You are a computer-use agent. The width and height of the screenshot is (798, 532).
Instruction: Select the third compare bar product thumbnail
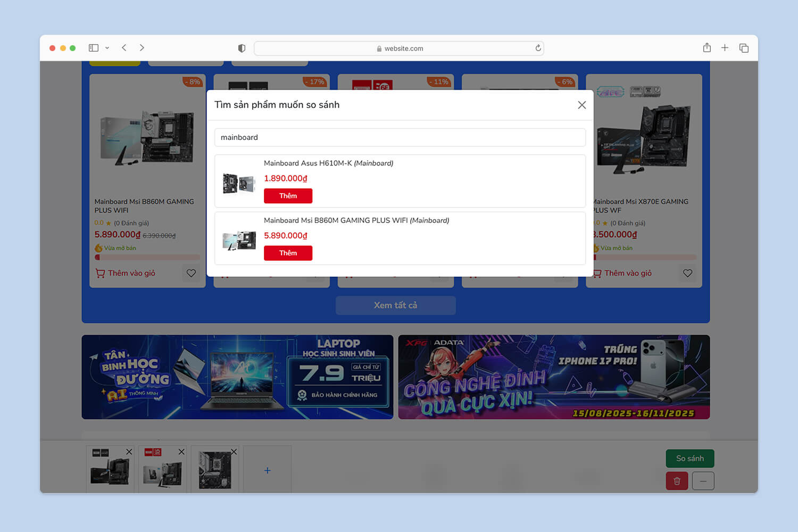tap(215, 471)
